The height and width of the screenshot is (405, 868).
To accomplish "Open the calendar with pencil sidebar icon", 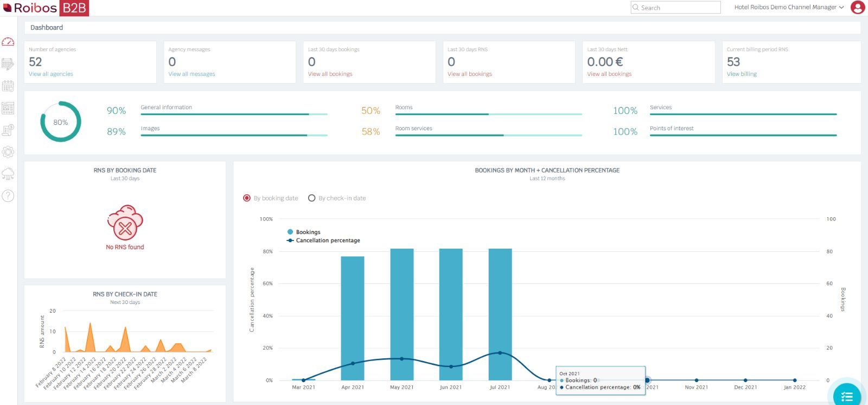I will 8,64.
